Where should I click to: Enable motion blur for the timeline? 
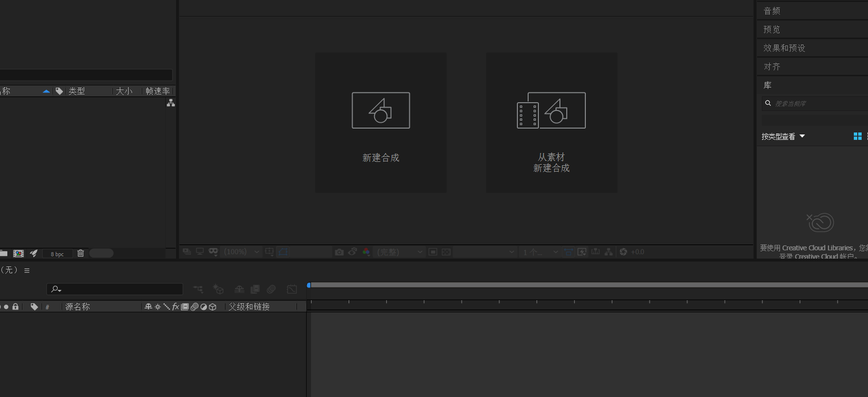point(271,289)
